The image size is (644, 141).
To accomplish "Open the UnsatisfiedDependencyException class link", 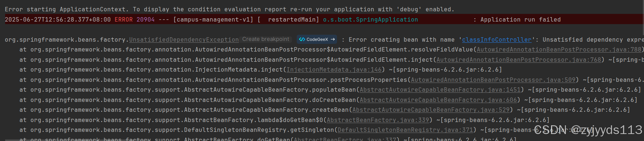I will [x=184, y=40].
